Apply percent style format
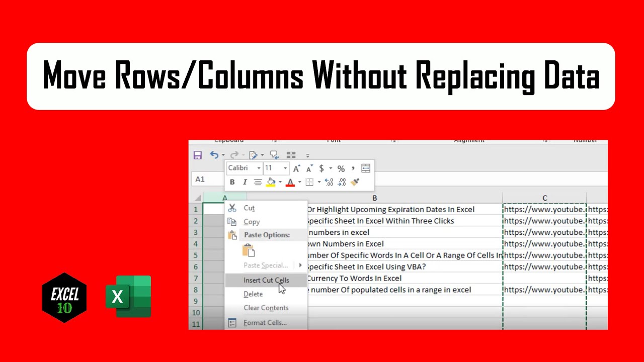This screenshot has width=644, height=362. 341,168
